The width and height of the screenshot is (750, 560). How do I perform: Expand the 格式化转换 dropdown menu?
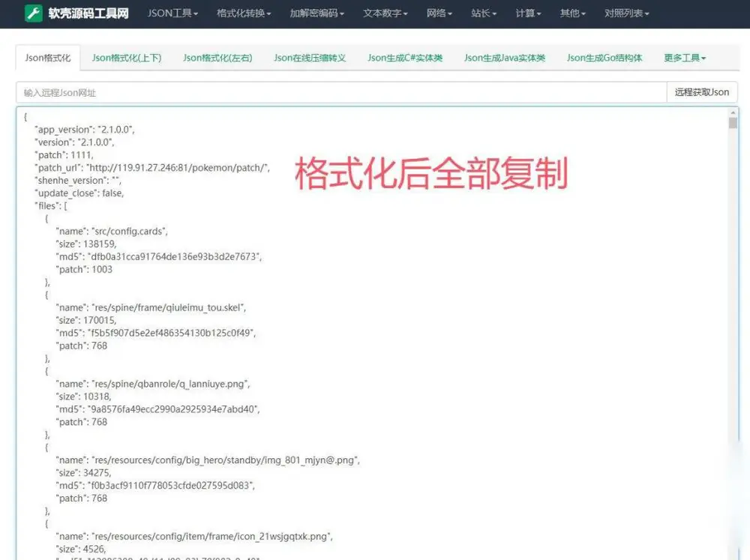[244, 13]
